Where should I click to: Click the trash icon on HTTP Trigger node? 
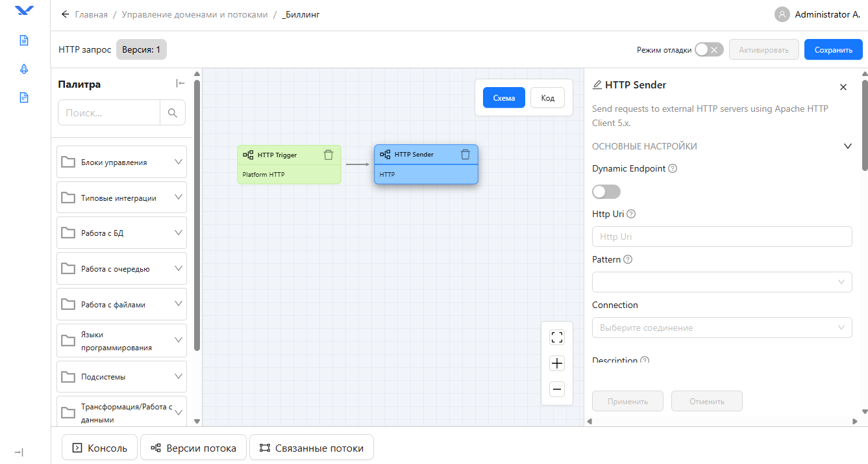tap(329, 155)
